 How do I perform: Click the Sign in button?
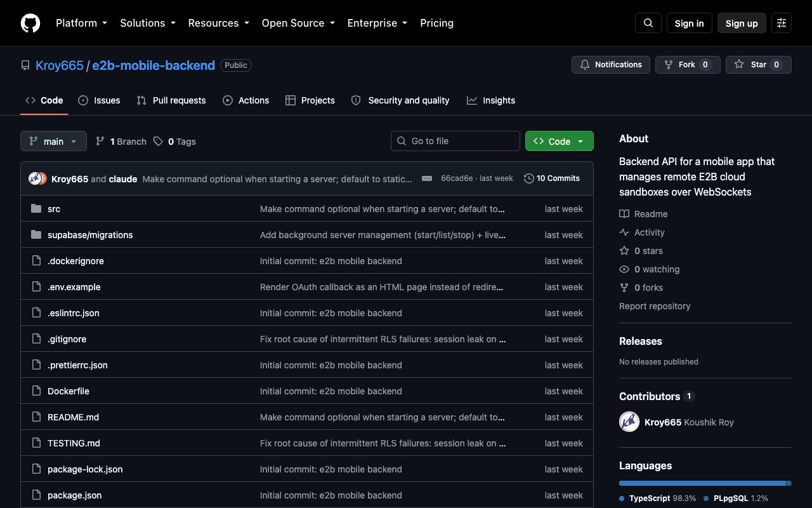coord(690,23)
